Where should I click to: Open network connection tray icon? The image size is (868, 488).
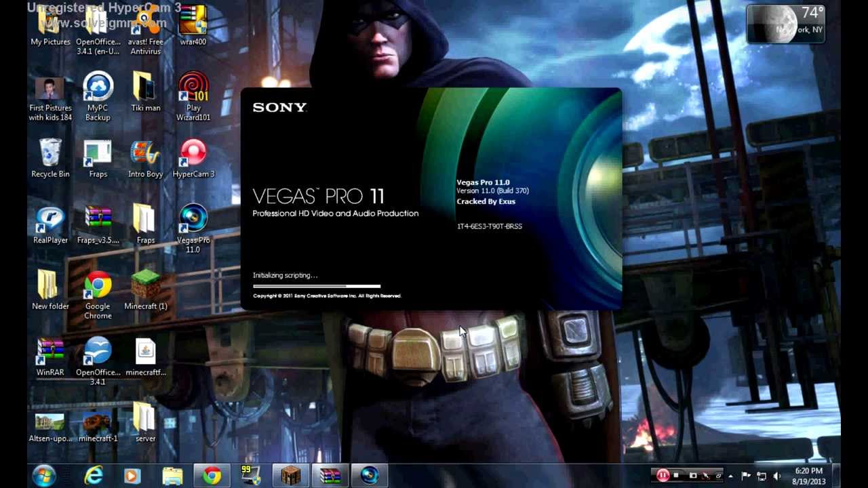coord(762,476)
